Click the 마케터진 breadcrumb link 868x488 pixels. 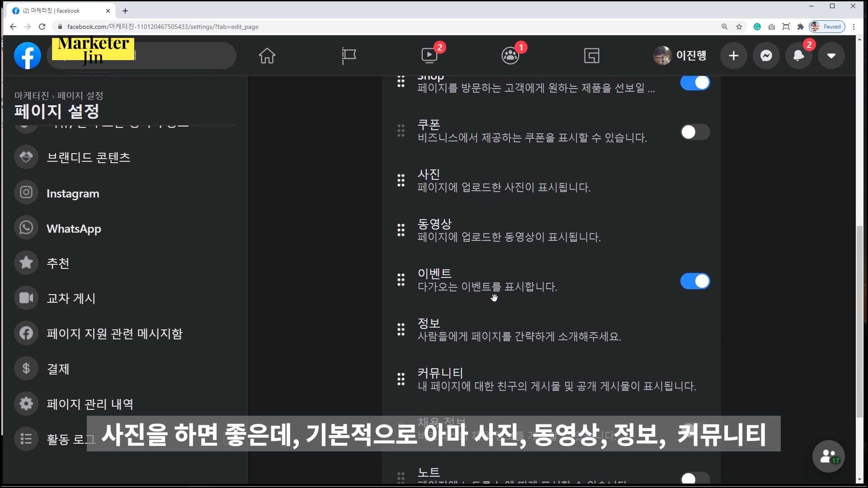31,95
